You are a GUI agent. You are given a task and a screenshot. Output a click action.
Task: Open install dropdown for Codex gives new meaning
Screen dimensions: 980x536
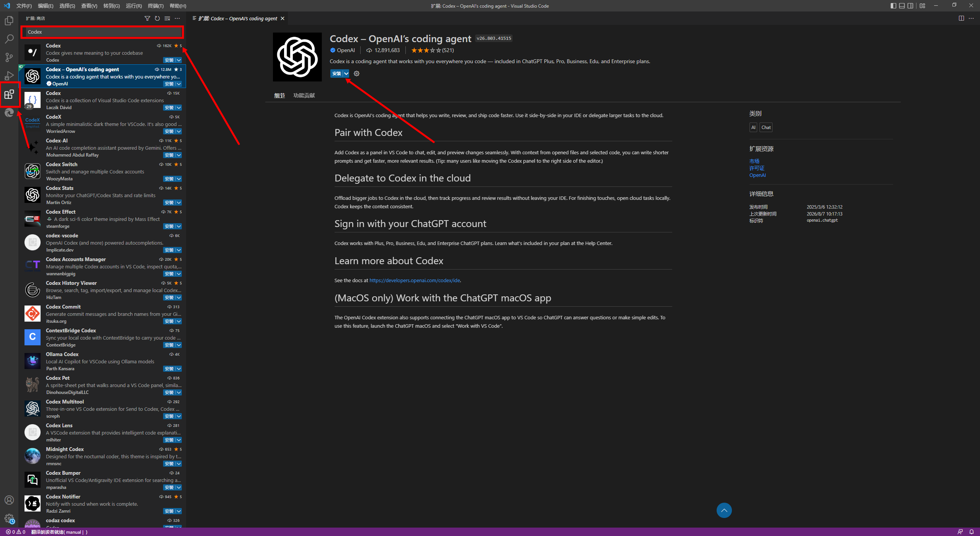(179, 60)
